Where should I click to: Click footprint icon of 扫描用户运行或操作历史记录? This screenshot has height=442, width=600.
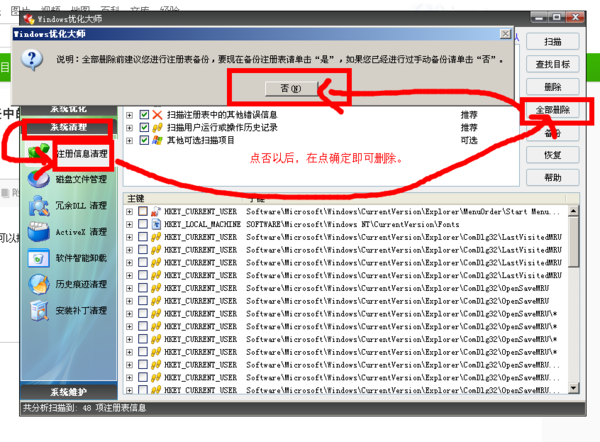click(157, 127)
